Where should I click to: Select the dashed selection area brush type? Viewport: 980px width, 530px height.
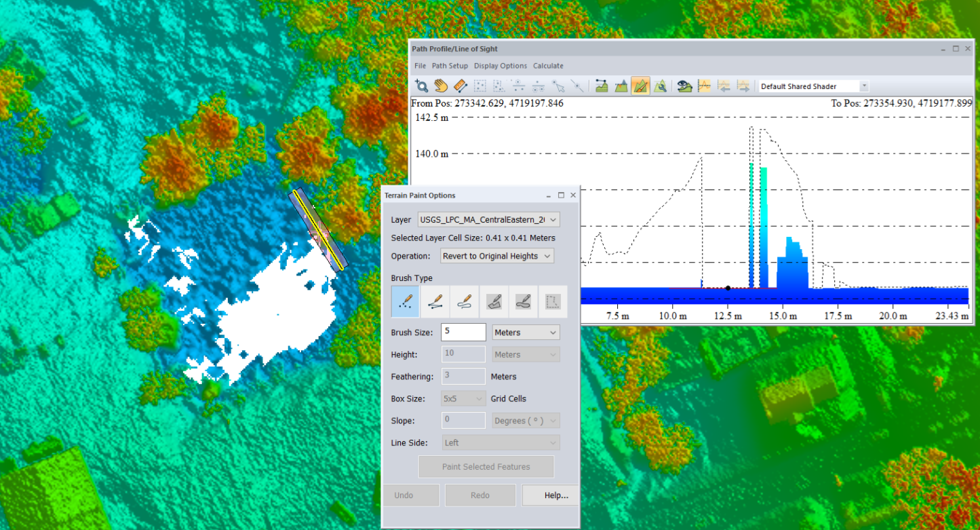pos(553,301)
